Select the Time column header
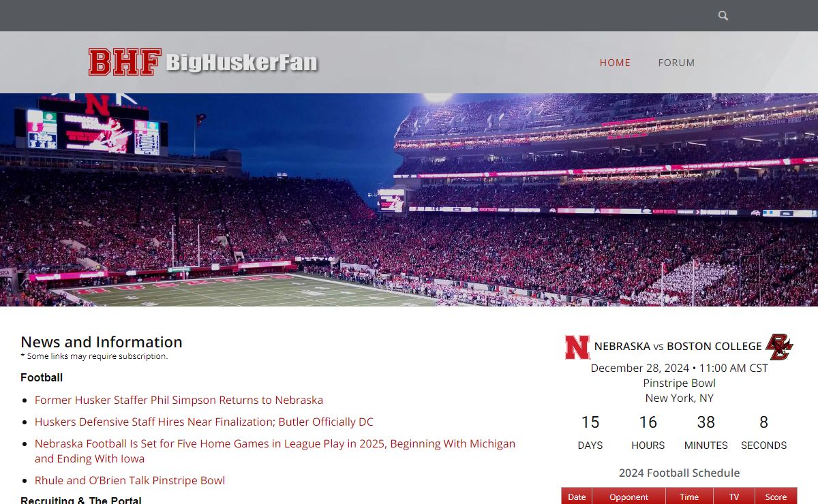Screen dimensions: 818x504 click(689, 497)
